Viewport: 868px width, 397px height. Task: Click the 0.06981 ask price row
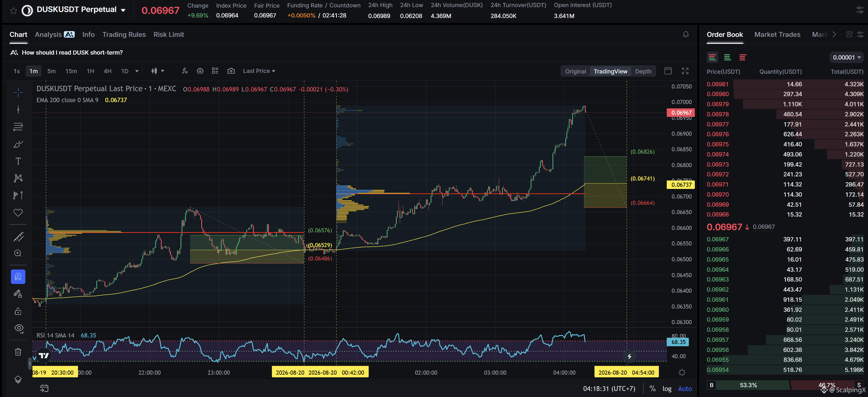point(785,84)
